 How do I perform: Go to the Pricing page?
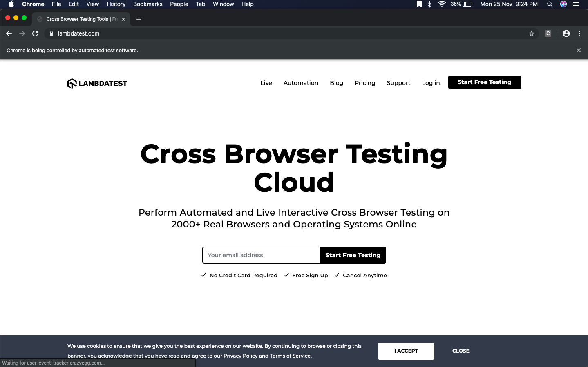coord(365,83)
